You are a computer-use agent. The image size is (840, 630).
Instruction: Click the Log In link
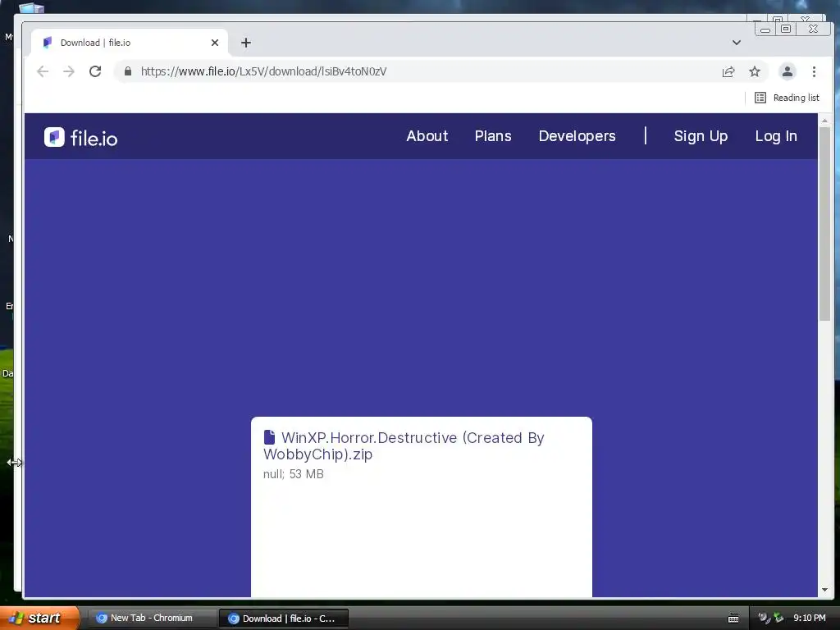(x=776, y=136)
